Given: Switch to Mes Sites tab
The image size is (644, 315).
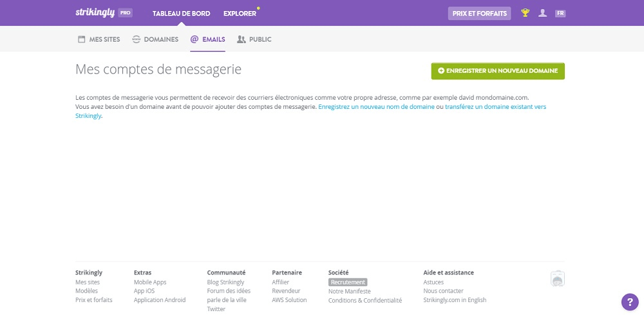Looking at the screenshot, I should pos(99,39).
